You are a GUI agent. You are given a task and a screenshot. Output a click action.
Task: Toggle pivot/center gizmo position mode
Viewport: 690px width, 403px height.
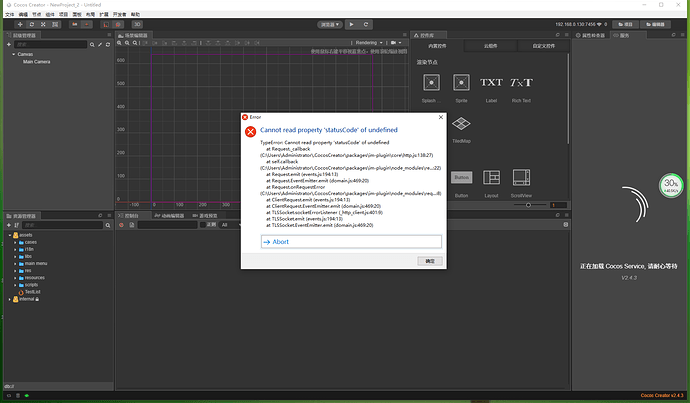pos(75,25)
